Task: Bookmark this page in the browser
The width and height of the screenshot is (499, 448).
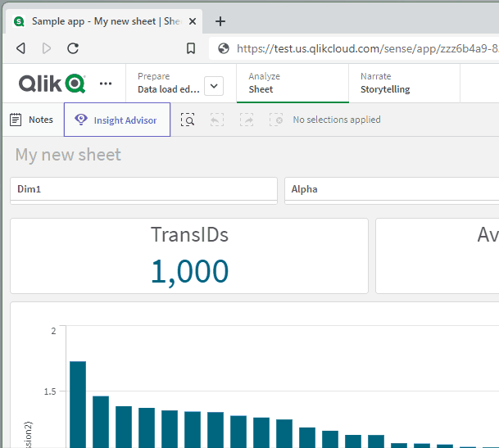Action: (191, 48)
